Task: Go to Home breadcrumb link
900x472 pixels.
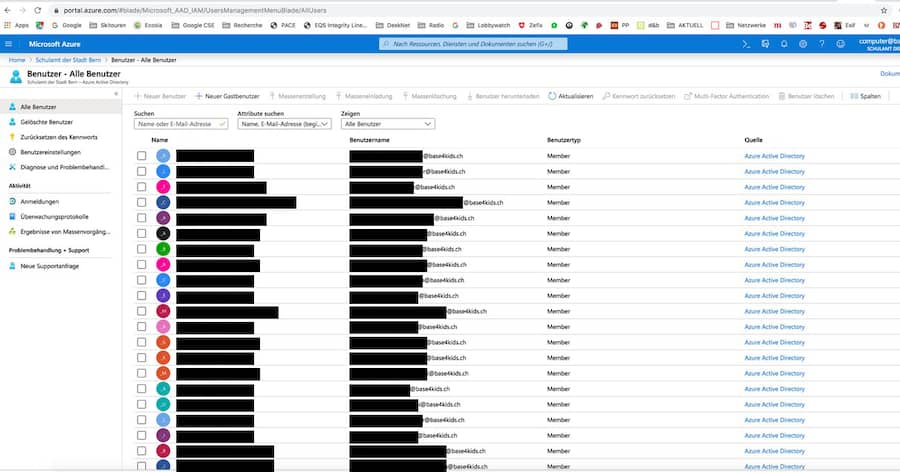Action: 17,60
